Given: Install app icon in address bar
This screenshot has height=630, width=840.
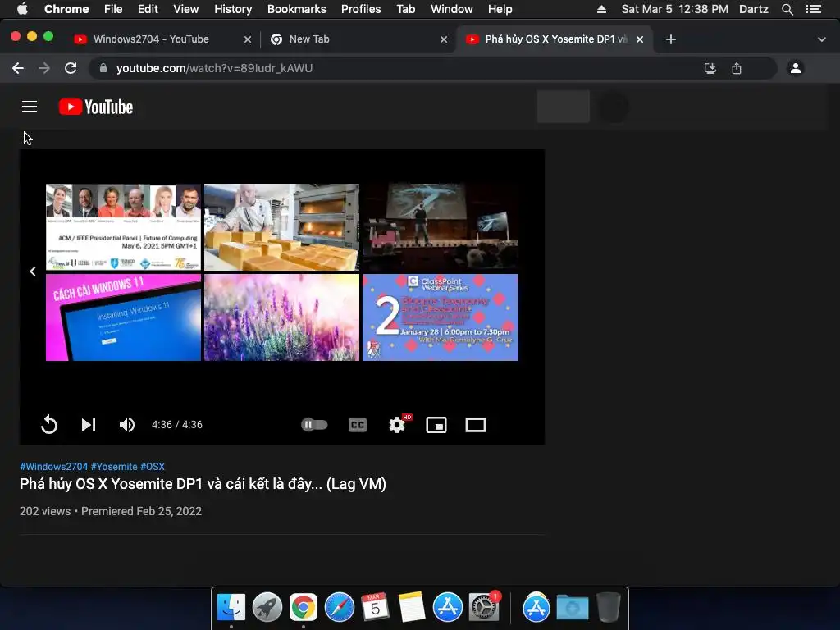Looking at the screenshot, I should [x=710, y=68].
